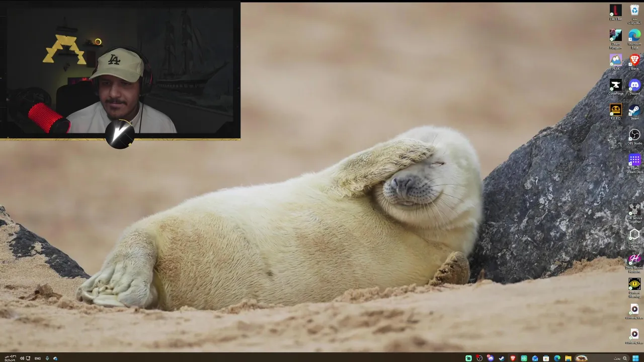Switch to Brave in the taskbar
This screenshot has height=362, width=644.
click(x=513, y=358)
